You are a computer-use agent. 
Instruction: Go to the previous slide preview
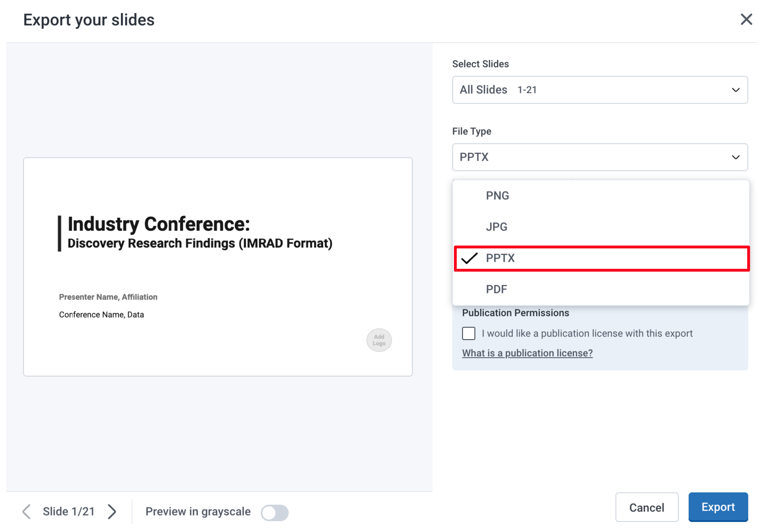coord(27,512)
